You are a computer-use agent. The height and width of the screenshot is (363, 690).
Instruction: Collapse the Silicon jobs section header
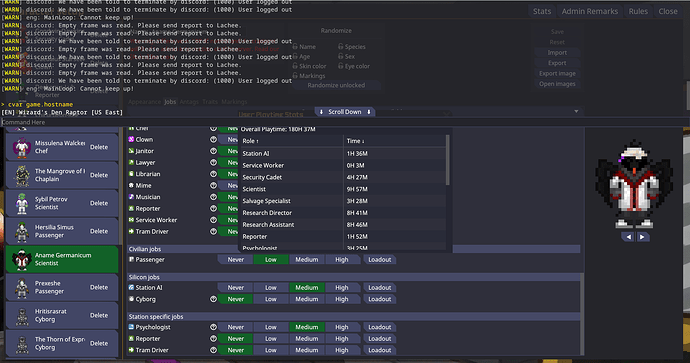pyautogui.click(x=354, y=277)
